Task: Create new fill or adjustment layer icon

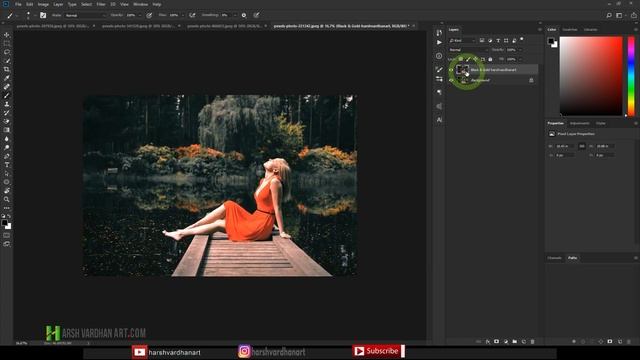Action: point(506,341)
